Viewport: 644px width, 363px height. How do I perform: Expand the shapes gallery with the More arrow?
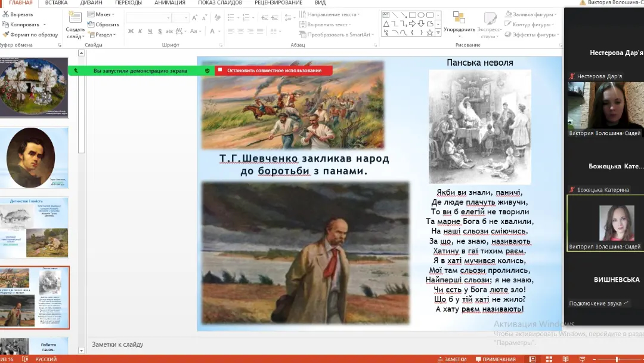pos(438,33)
